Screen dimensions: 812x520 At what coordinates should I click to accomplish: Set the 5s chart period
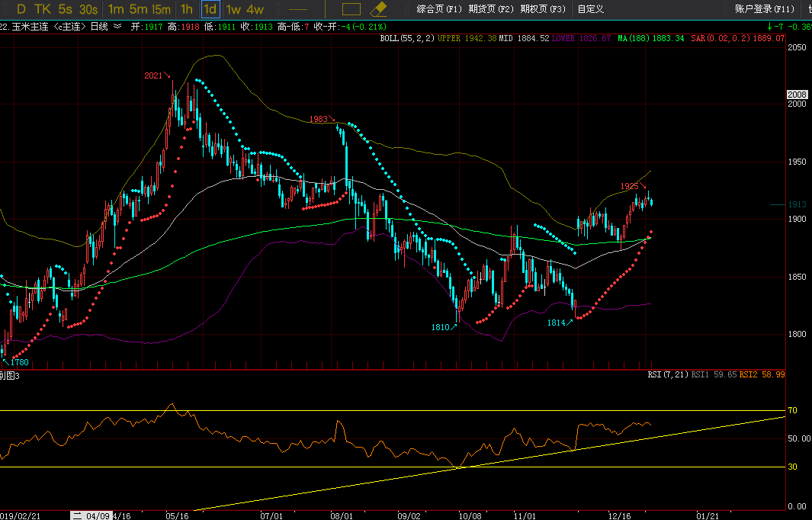click(66, 9)
